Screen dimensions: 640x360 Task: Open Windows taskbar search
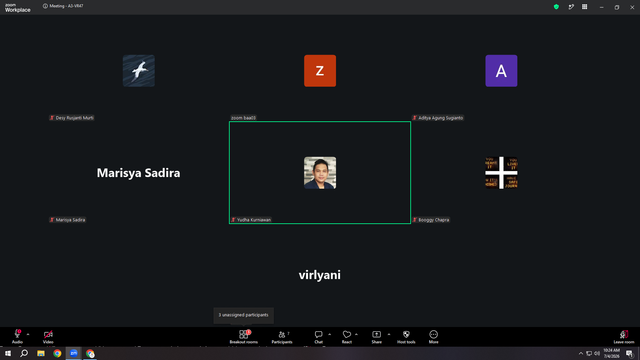click(24, 353)
